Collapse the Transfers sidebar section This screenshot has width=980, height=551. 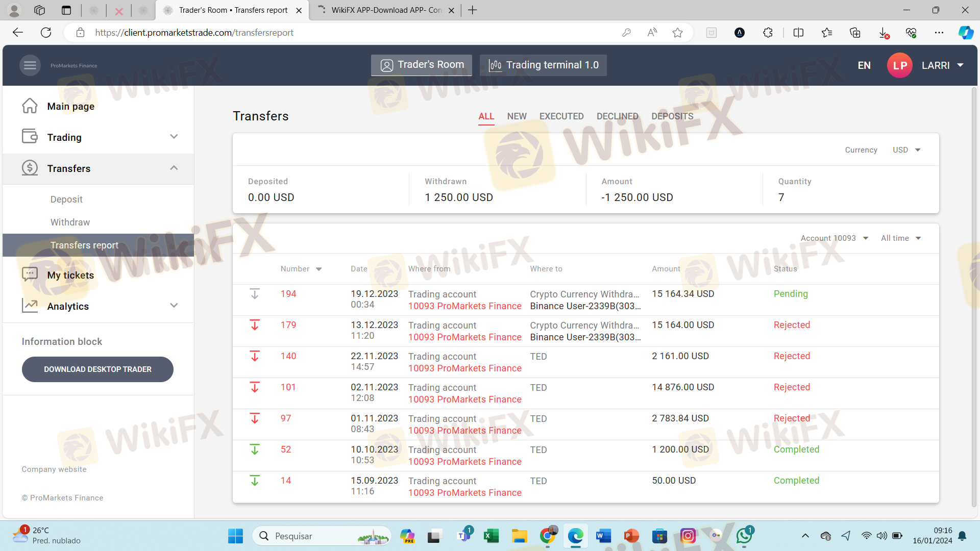tap(174, 168)
